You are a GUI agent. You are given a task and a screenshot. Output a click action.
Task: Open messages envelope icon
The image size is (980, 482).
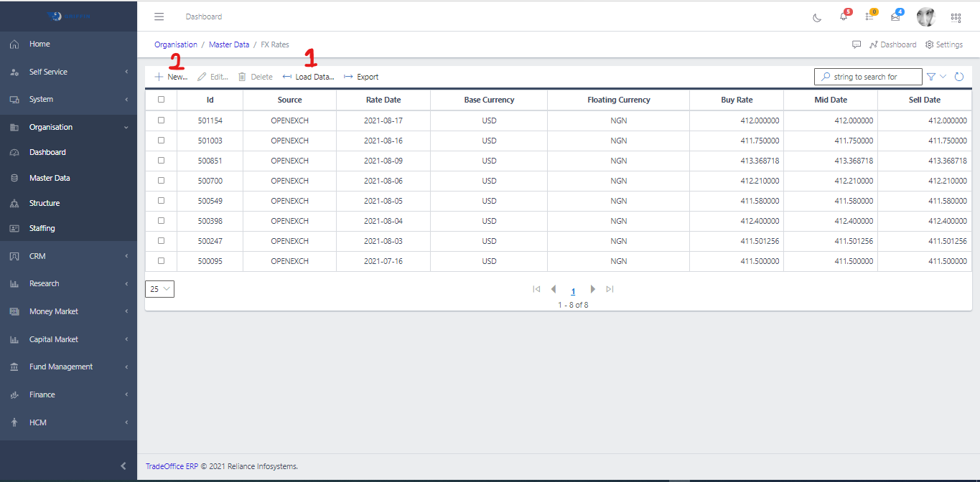pyautogui.click(x=895, y=16)
